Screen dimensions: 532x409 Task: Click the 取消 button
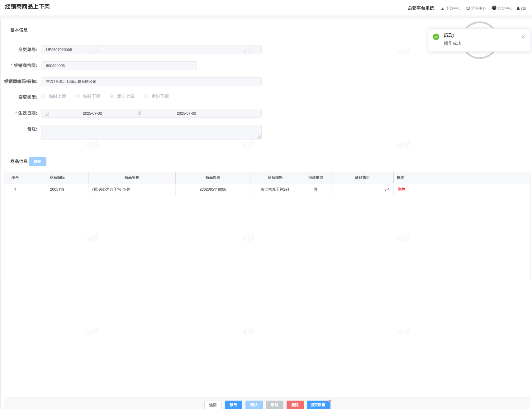[275, 405]
